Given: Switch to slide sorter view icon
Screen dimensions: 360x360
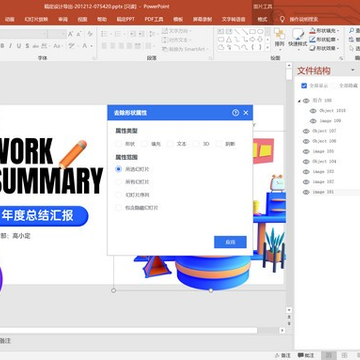Looking at the screenshot, I should click(x=345, y=355).
